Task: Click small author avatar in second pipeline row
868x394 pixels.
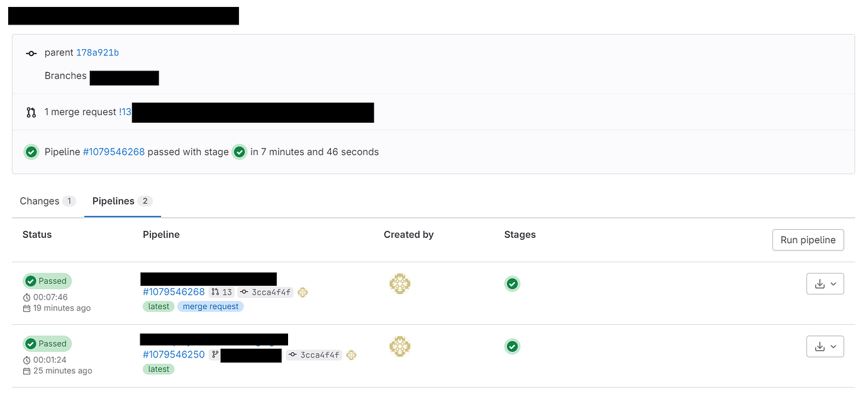Action: click(x=352, y=355)
